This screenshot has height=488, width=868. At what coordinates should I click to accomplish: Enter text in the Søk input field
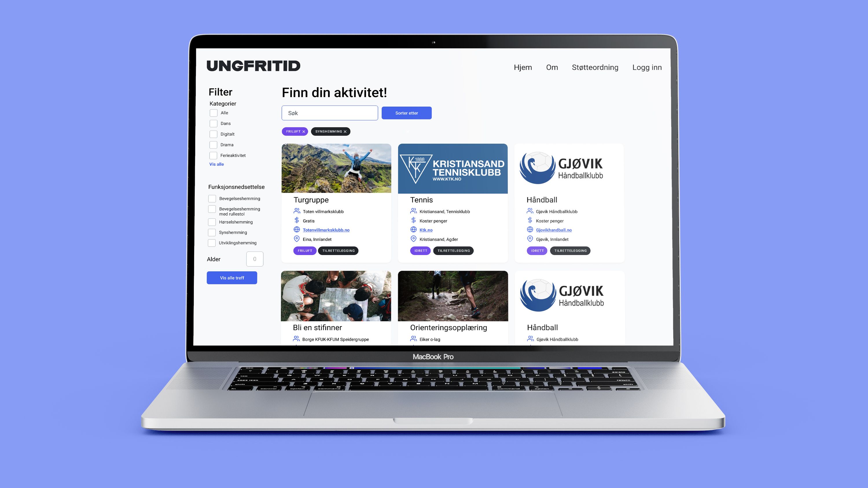pyautogui.click(x=330, y=113)
